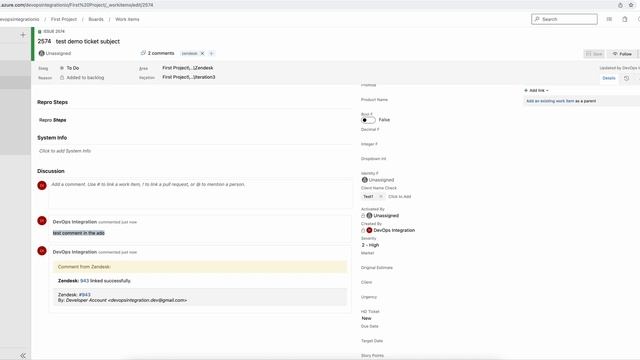
Task: Go to First Project breadcrumb
Action: (64, 19)
